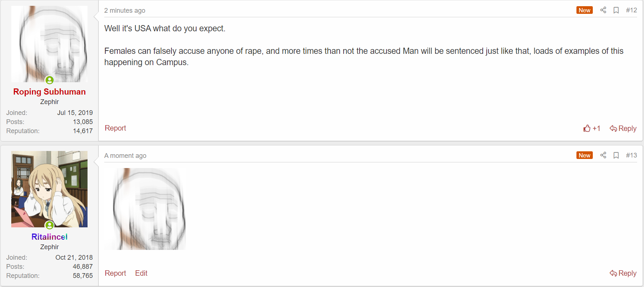Bookmark post #12
Viewport: 644px width, 287px height.
coord(616,10)
